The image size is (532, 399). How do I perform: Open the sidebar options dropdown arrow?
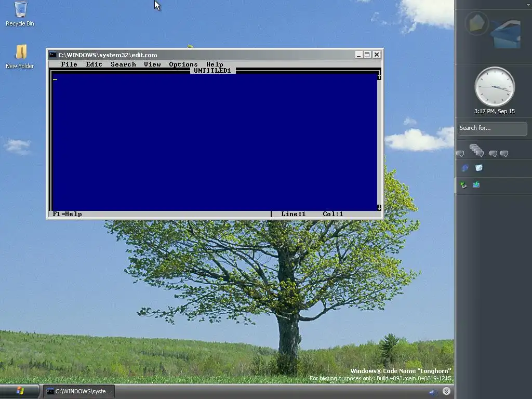pyautogui.click(x=528, y=5)
